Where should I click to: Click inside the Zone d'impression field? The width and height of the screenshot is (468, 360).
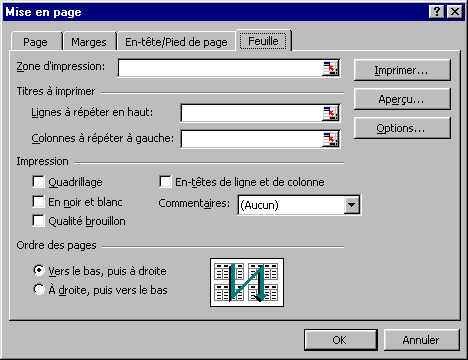coord(220,68)
